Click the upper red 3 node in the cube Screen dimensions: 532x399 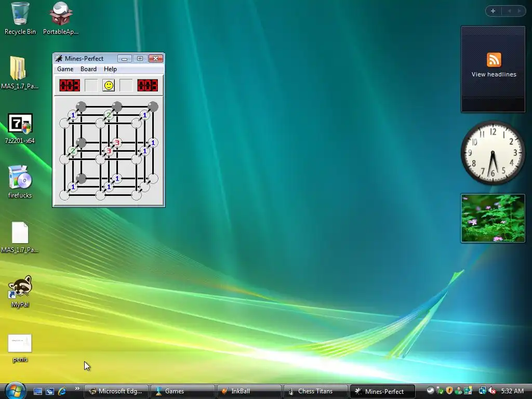117,142
